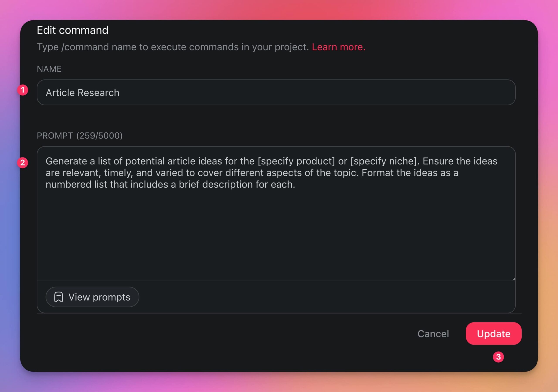Image resolution: width=558 pixels, height=392 pixels.
Task: Cancel the command edit
Action: 433,334
